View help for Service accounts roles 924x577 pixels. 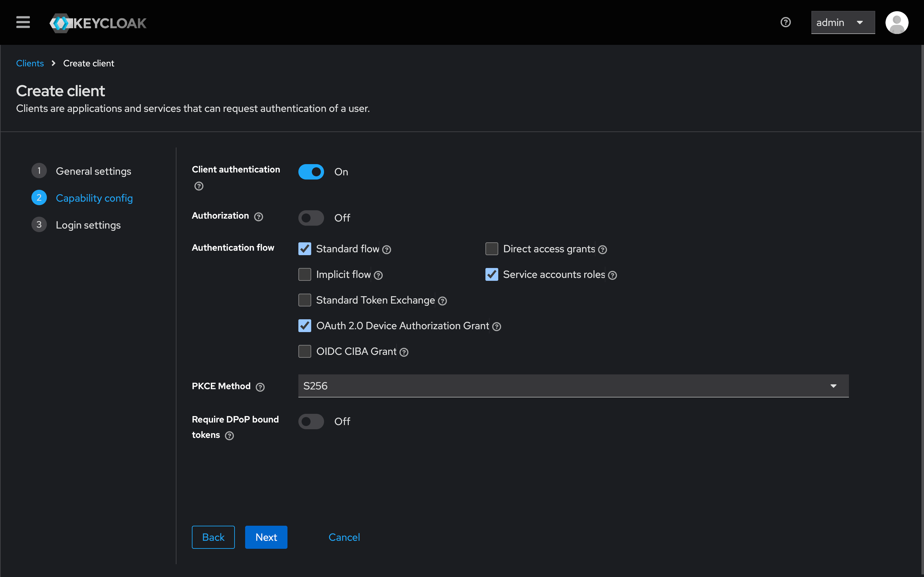pyautogui.click(x=612, y=275)
